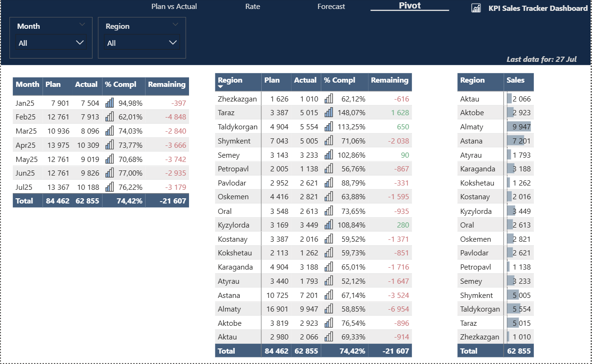592x364 pixels.
Task: Go to the Rate page
Action: click(253, 7)
